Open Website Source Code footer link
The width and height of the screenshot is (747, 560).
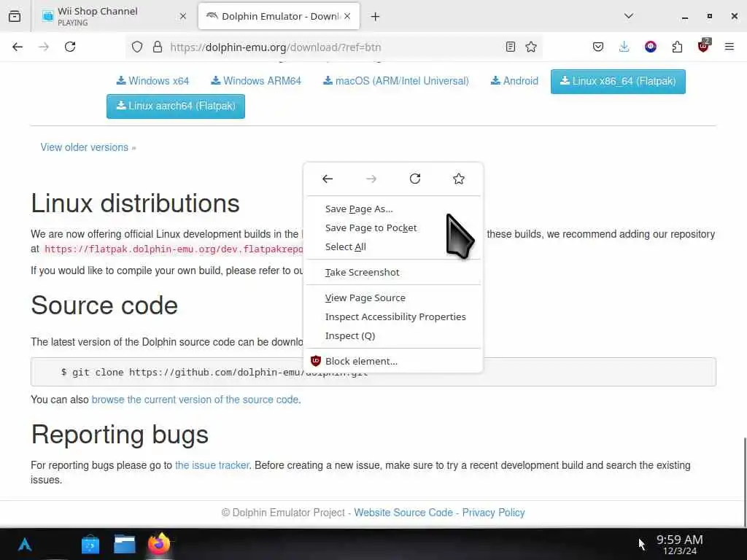pos(403,513)
